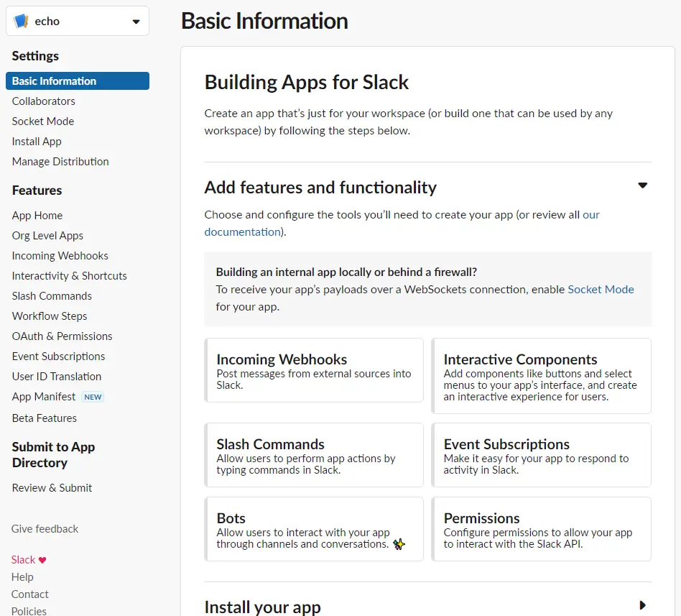681x616 pixels.
Task: Click the NEW badge beside App Manifest
Action: pyautogui.click(x=93, y=397)
